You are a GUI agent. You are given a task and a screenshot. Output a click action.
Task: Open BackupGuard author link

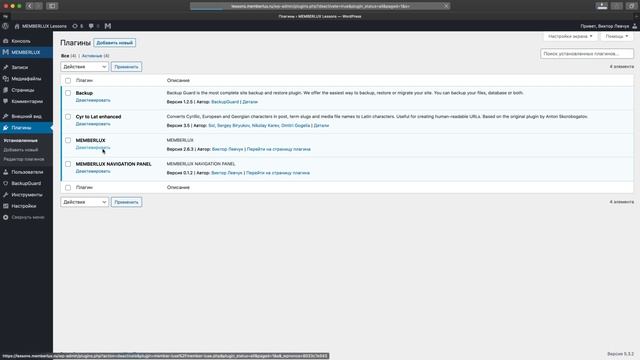225,102
